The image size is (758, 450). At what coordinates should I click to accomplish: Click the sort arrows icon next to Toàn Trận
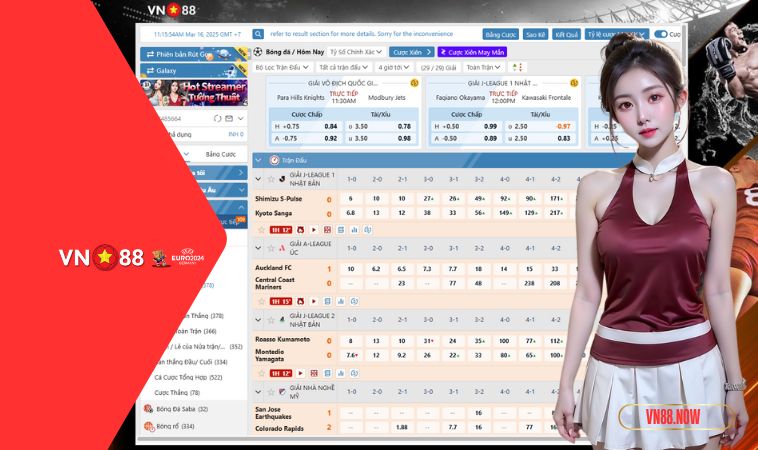517,67
